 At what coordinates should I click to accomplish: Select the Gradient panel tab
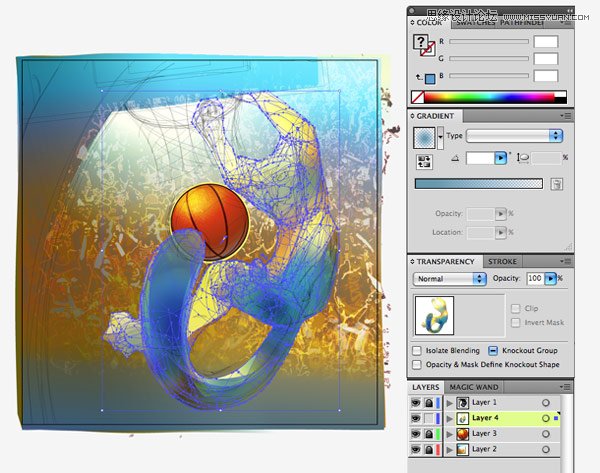pos(435,116)
